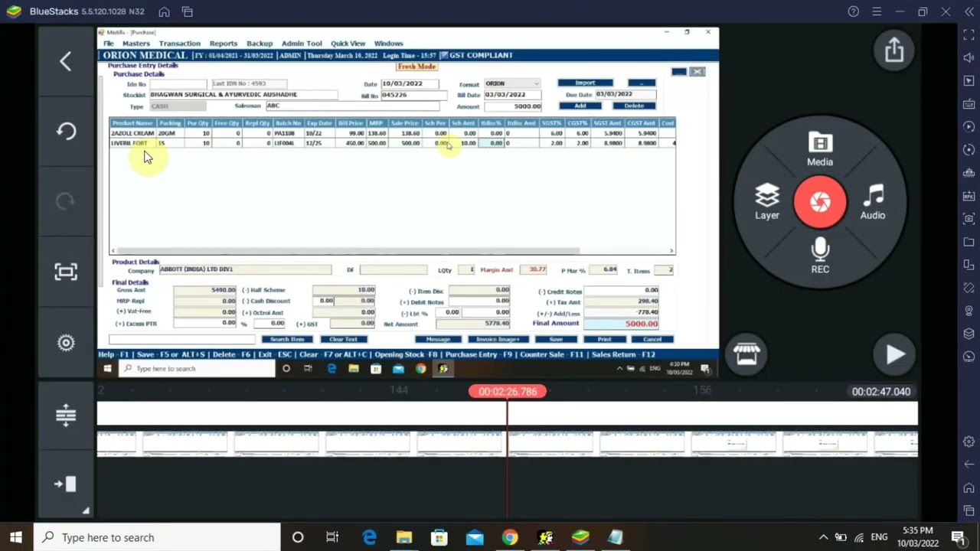980x551 pixels.
Task: Click the purchase grid horizontal scrollbar
Action: 348,250
